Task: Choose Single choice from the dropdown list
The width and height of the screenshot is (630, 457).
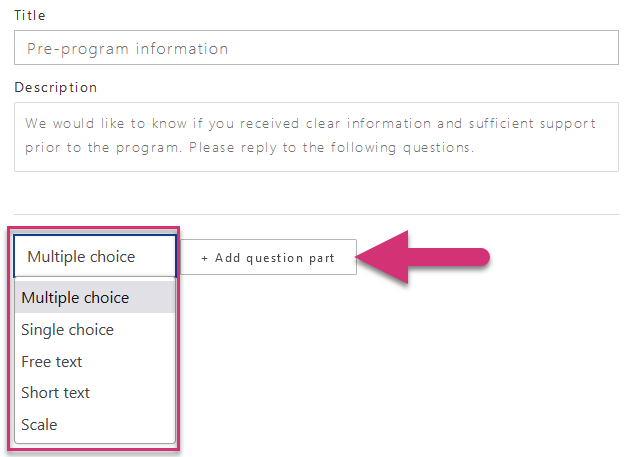Action: [67, 329]
